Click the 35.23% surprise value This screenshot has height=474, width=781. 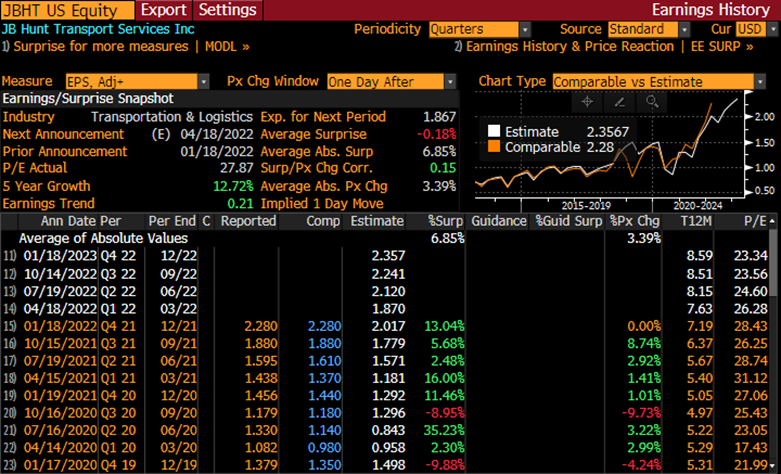(x=444, y=431)
